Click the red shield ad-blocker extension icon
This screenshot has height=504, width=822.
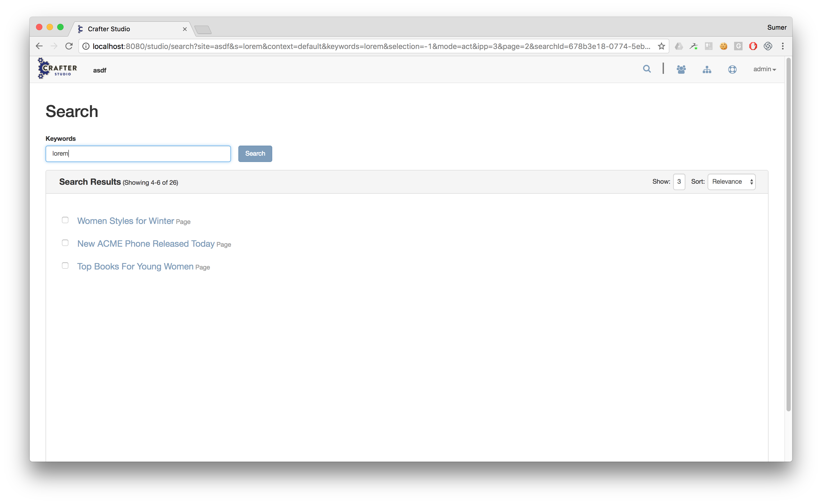click(x=753, y=46)
